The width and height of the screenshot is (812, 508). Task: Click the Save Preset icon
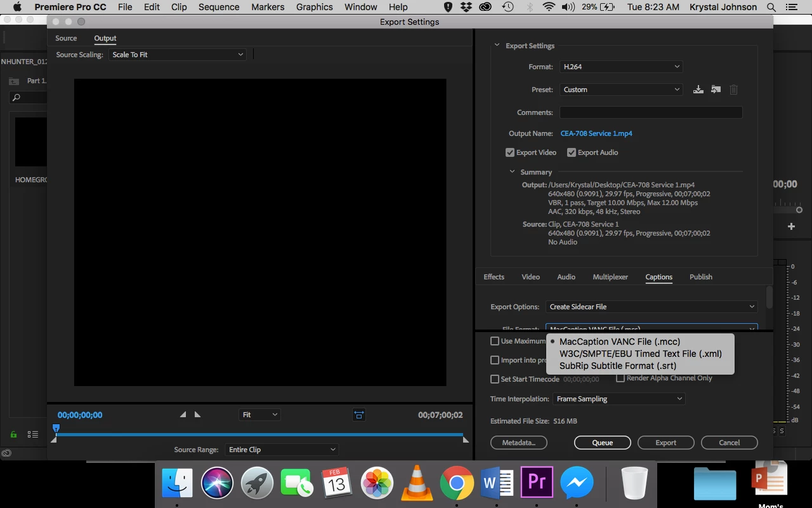coord(698,90)
